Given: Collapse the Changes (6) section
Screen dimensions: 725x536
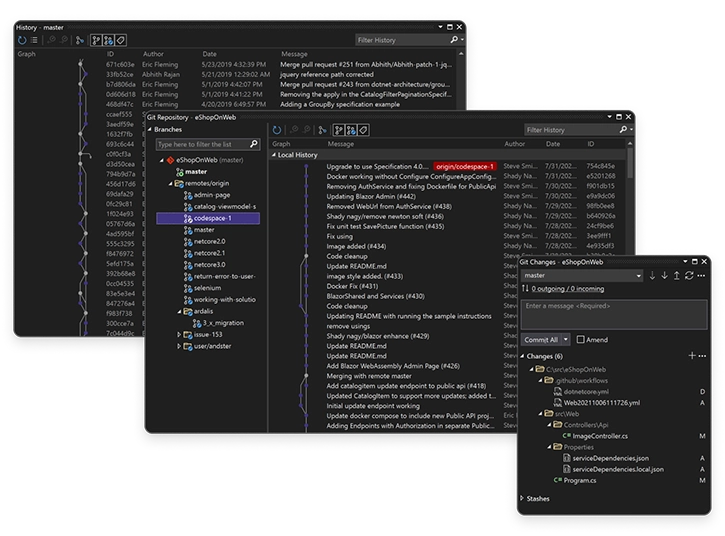Looking at the screenshot, I should click(x=522, y=356).
